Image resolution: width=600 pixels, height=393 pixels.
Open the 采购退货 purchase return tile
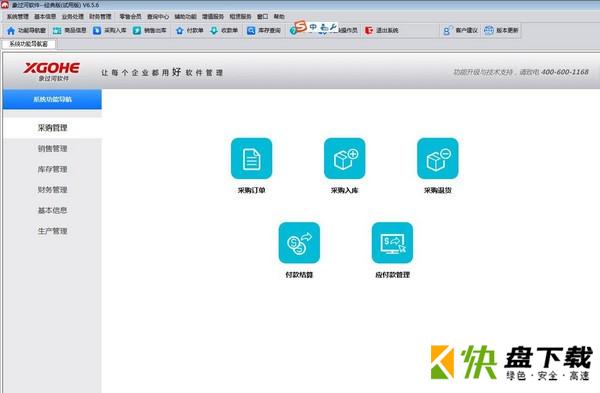click(x=437, y=158)
